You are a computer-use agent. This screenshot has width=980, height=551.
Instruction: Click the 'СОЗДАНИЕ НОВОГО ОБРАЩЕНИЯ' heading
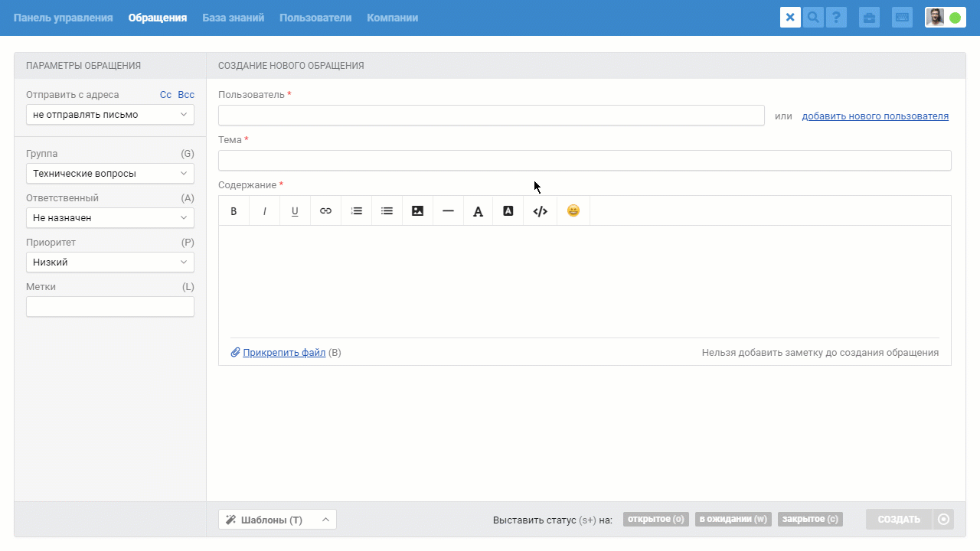(291, 66)
